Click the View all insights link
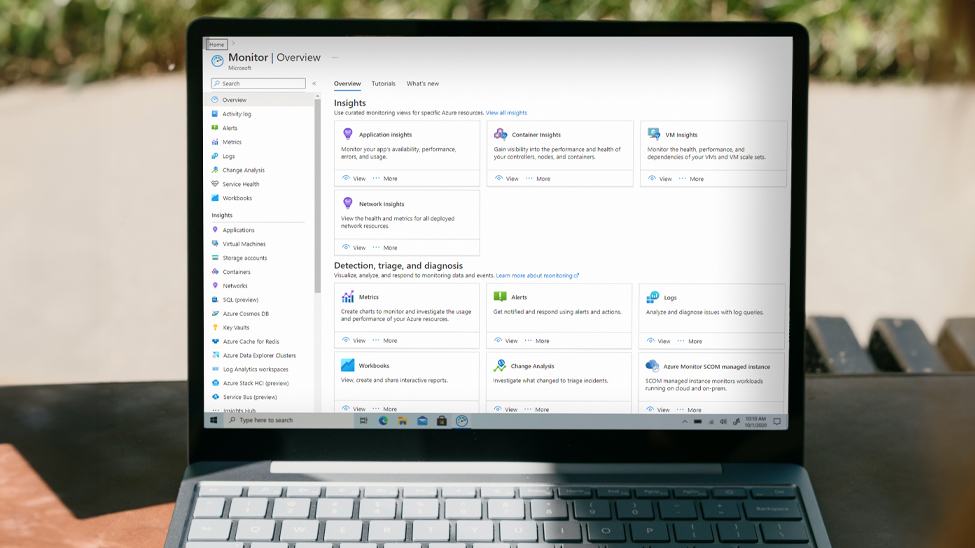975x548 pixels. coord(506,113)
